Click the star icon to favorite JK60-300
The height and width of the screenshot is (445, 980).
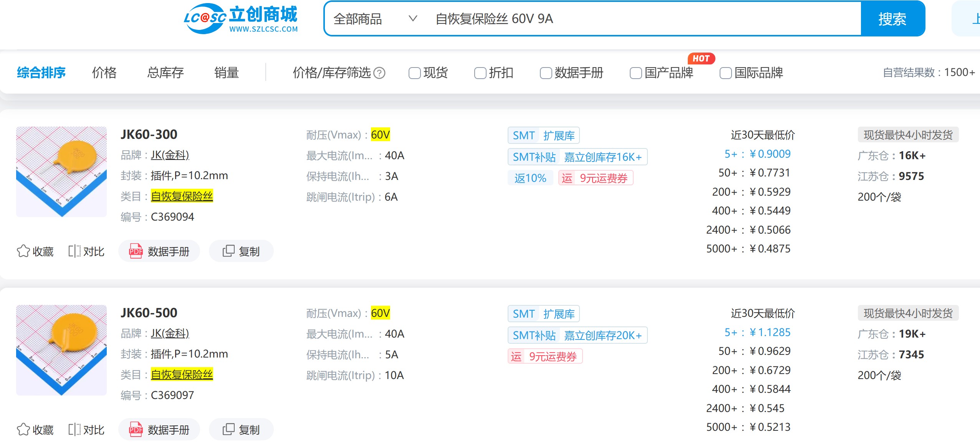pyautogui.click(x=23, y=251)
